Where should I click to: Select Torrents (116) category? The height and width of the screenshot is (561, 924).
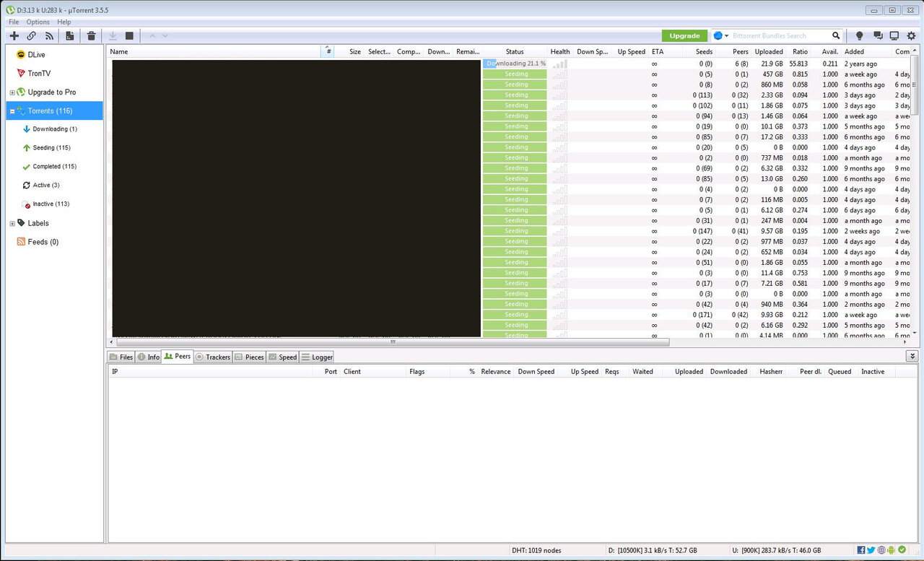click(55, 111)
